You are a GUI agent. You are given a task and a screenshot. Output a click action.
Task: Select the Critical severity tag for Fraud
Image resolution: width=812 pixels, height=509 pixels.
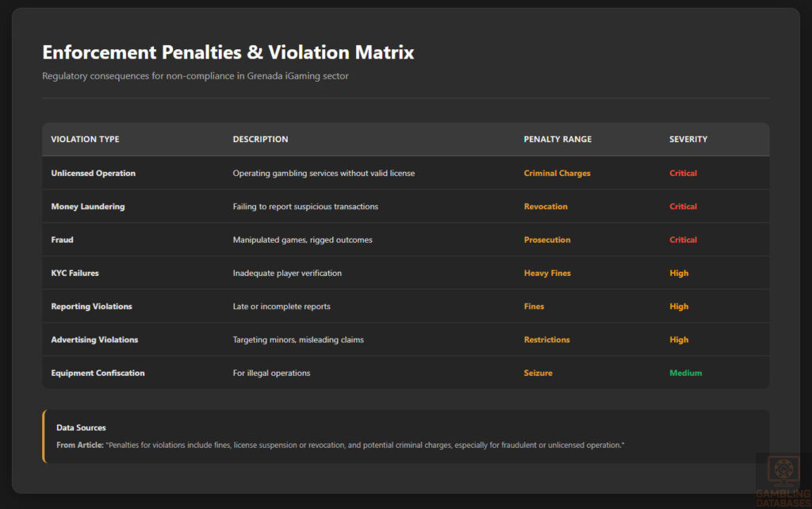pos(683,239)
